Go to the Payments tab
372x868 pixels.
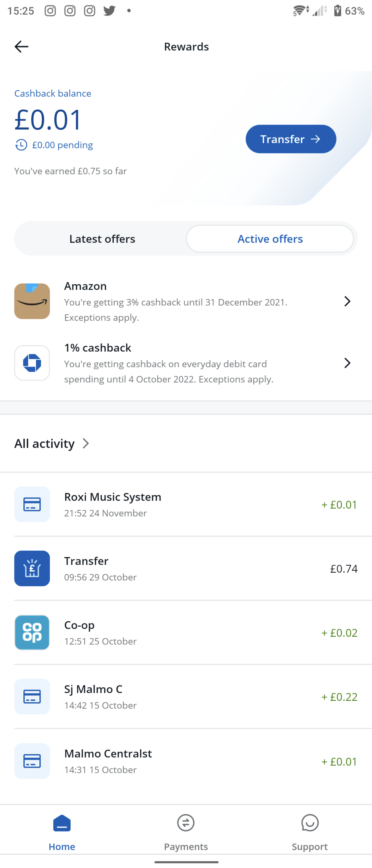(x=186, y=831)
